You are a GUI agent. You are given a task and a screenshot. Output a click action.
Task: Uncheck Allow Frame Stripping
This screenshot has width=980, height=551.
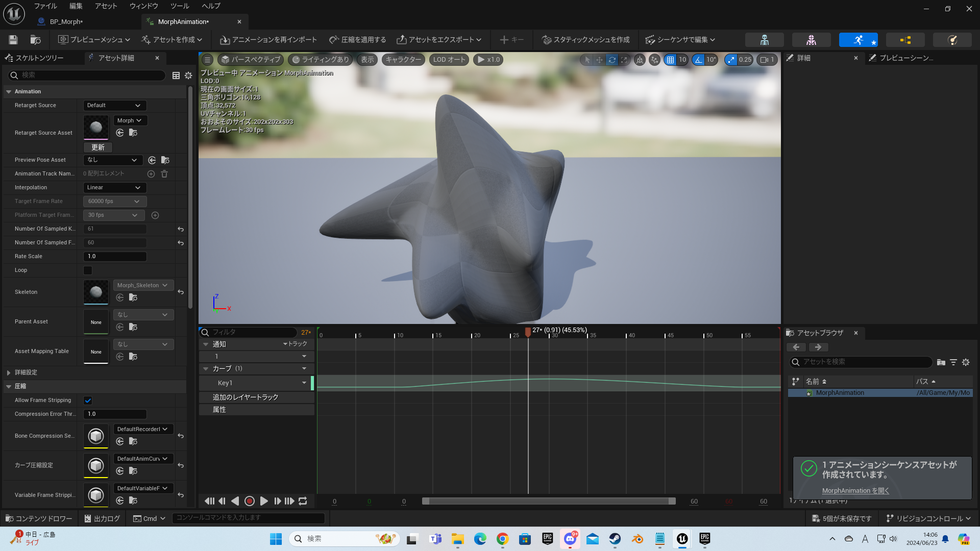click(x=87, y=400)
